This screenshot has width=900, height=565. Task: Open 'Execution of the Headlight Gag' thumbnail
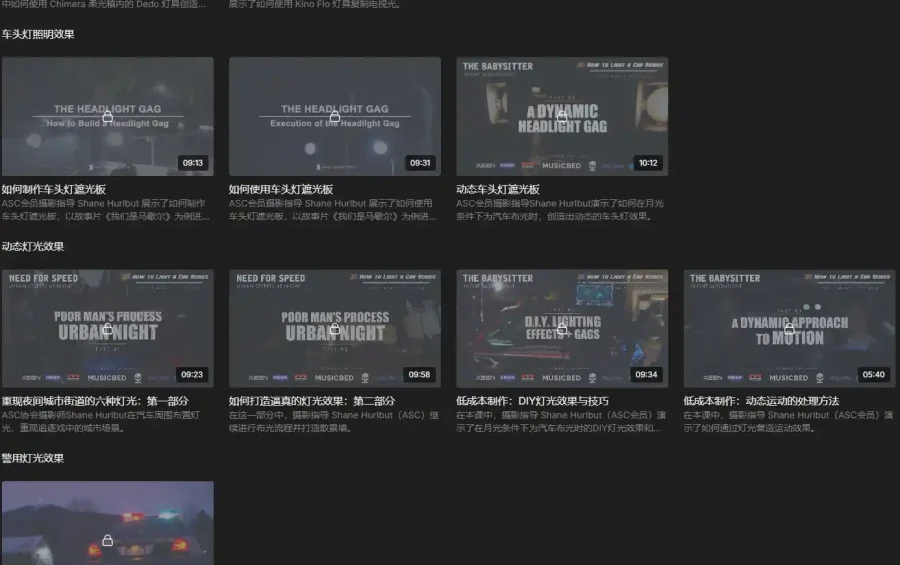(x=335, y=116)
